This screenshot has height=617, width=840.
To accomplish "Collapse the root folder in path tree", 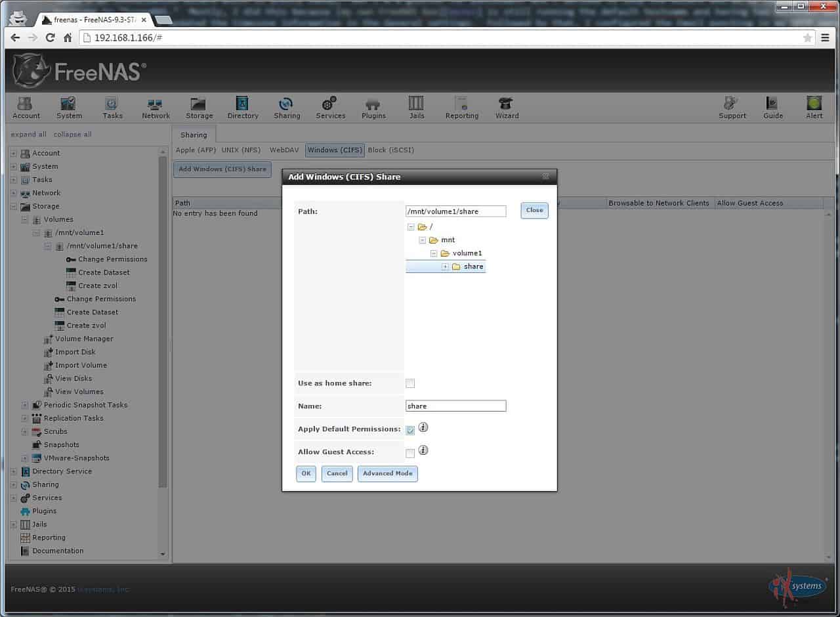I will tap(411, 227).
